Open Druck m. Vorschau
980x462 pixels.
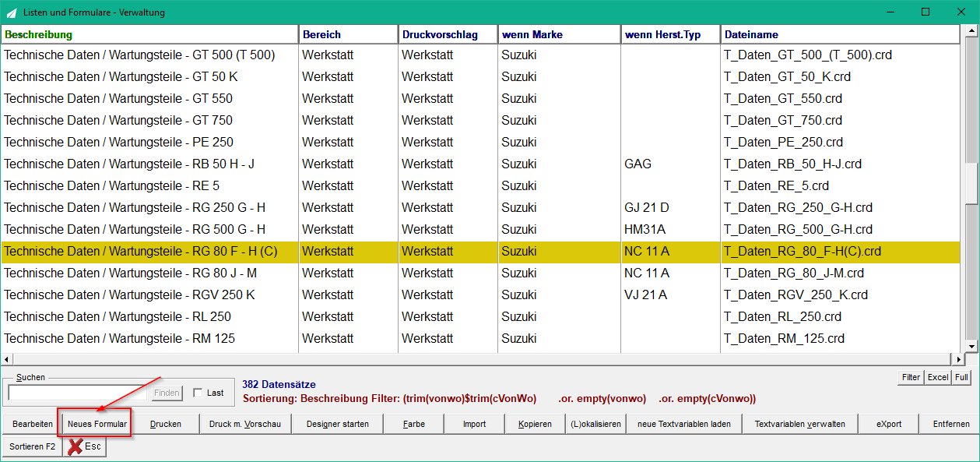(x=245, y=424)
